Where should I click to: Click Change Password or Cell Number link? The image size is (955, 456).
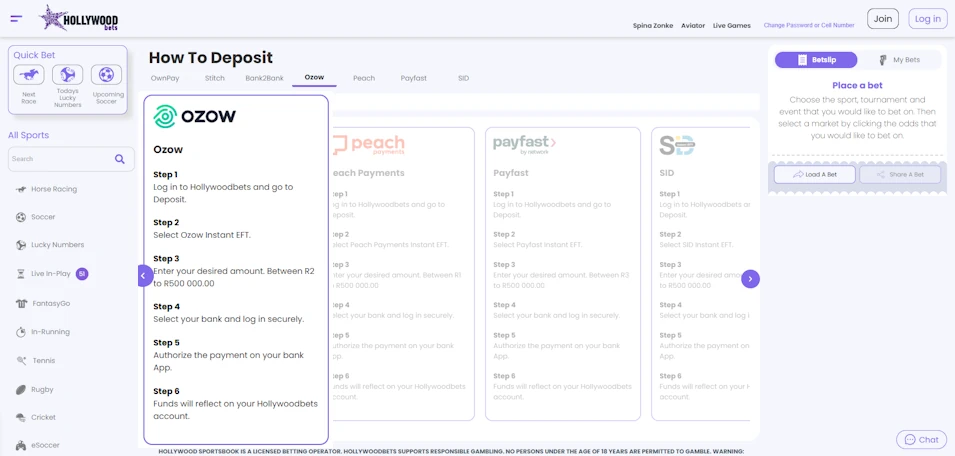809,26
